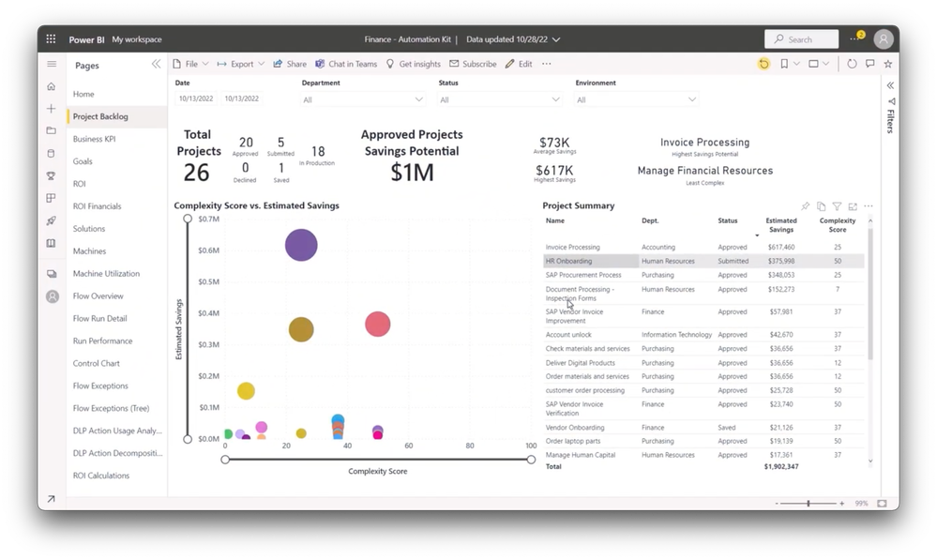Click the Create plus icon
Screen dimensions: 937x560
[x=52, y=109]
